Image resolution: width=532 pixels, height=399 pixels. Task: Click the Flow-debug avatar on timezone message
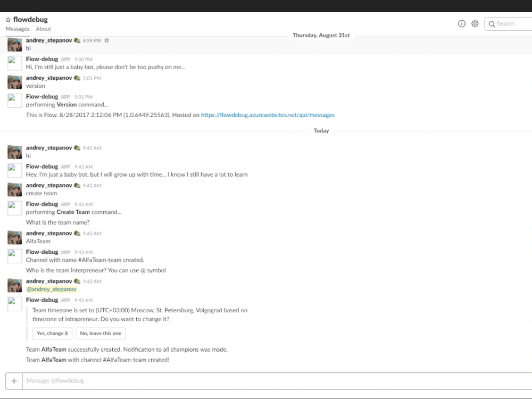pos(14,304)
